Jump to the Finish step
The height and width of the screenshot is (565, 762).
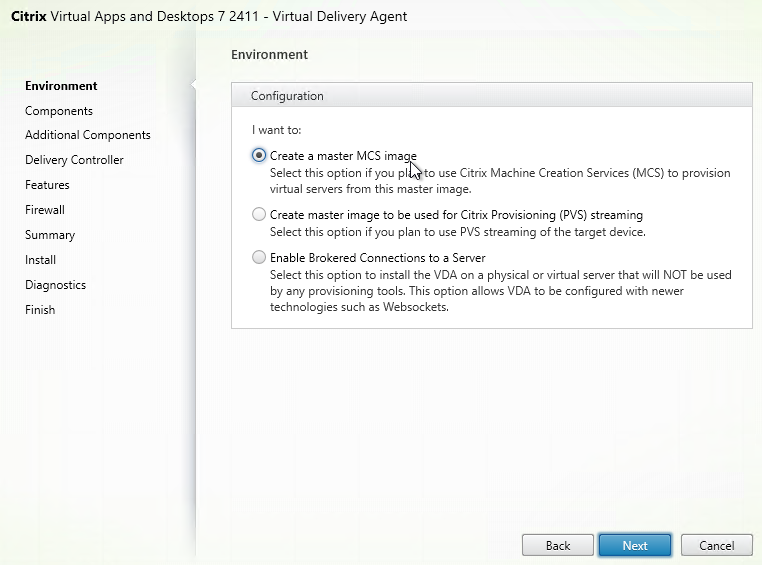[x=40, y=310]
